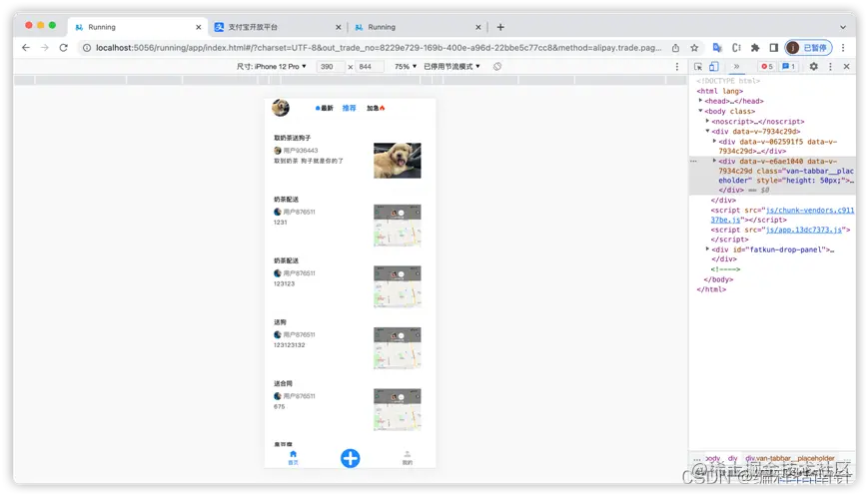Expand the div data-v-062591f5 node

[x=714, y=141]
